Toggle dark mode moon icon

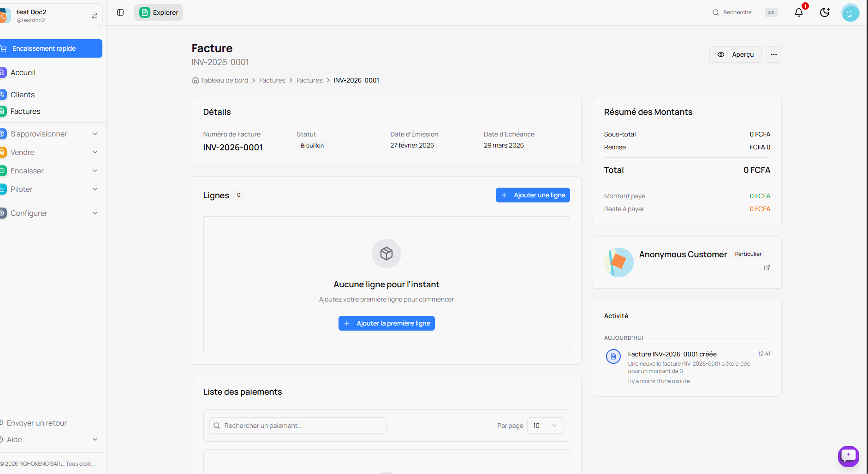825,12
